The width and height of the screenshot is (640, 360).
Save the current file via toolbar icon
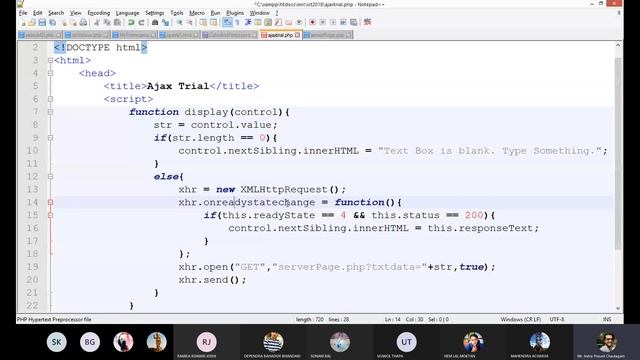point(42,22)
